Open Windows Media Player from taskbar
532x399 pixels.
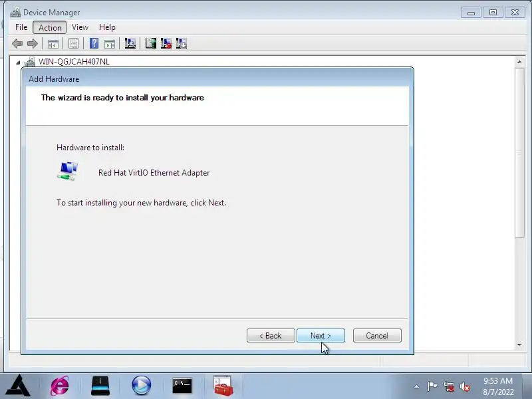click(x=141, y=386)
